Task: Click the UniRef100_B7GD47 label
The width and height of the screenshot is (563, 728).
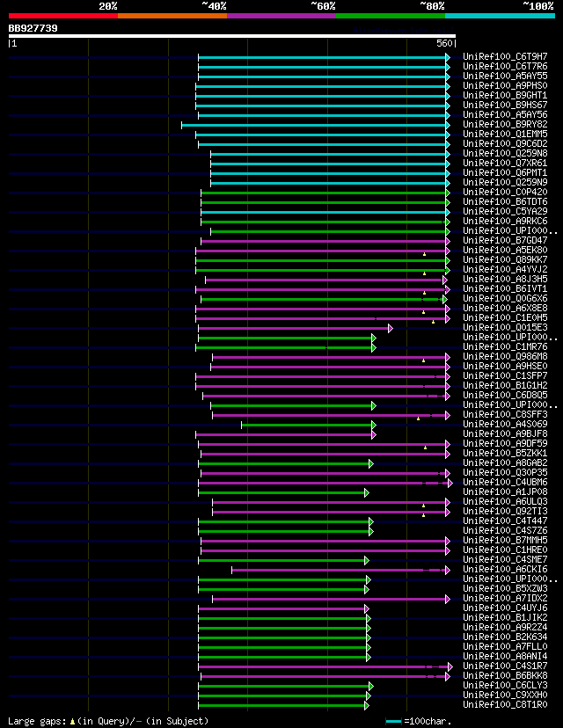Action: 505,241
